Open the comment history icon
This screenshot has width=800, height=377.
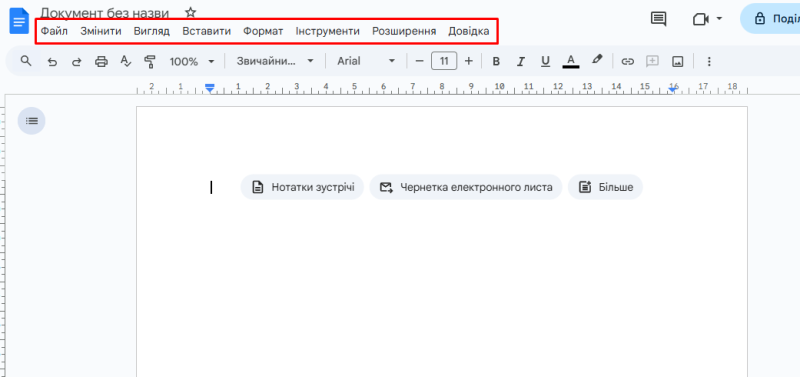659,19
